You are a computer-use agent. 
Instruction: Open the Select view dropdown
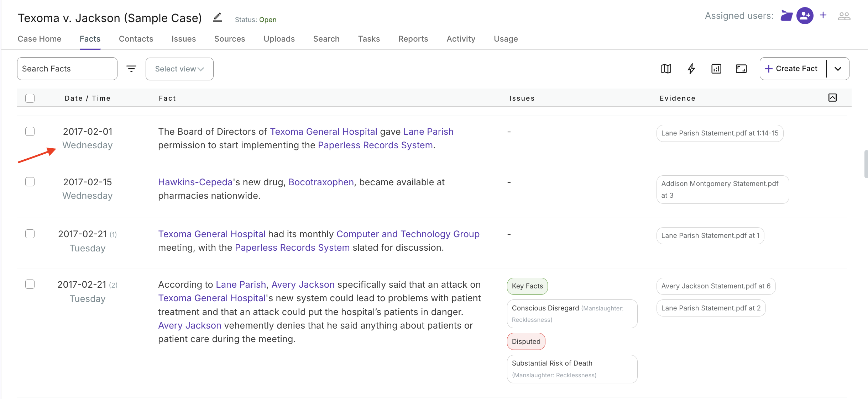(x=179, y=69)
